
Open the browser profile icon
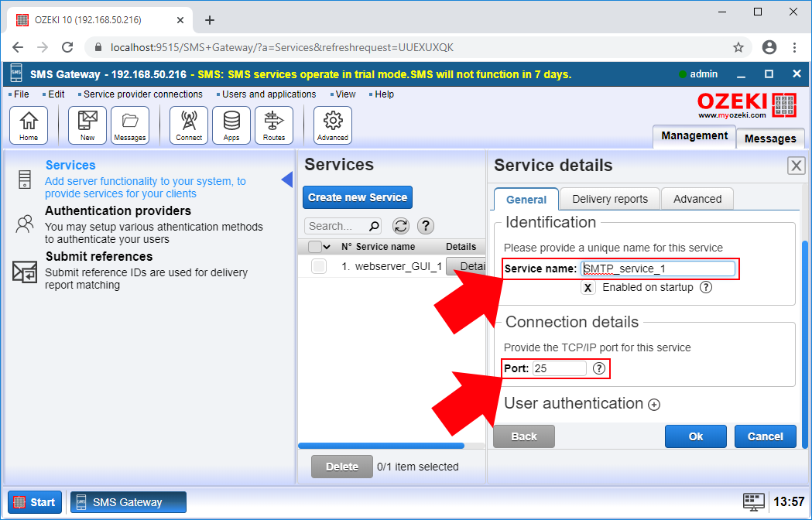click(769, 48)
